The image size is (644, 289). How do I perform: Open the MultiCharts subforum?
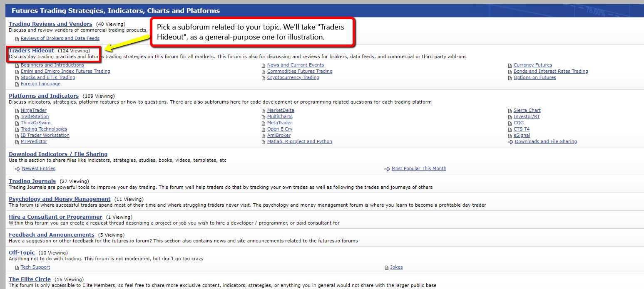[280, 116]
